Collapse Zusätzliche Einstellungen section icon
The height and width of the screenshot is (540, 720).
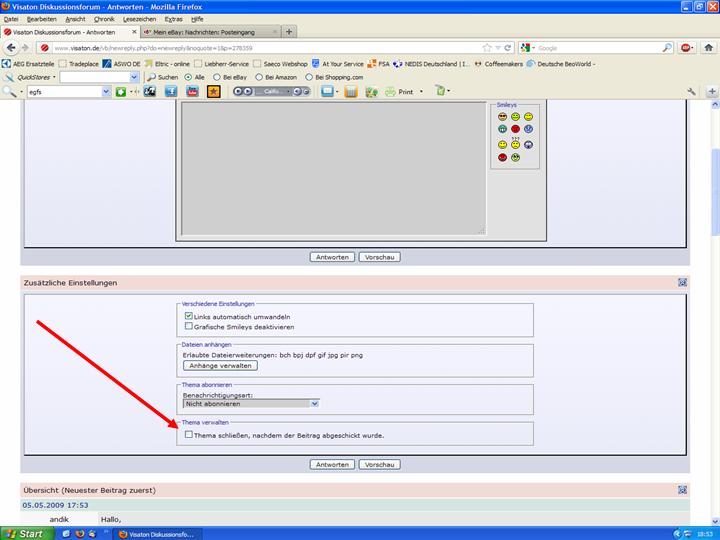(682, 282)
